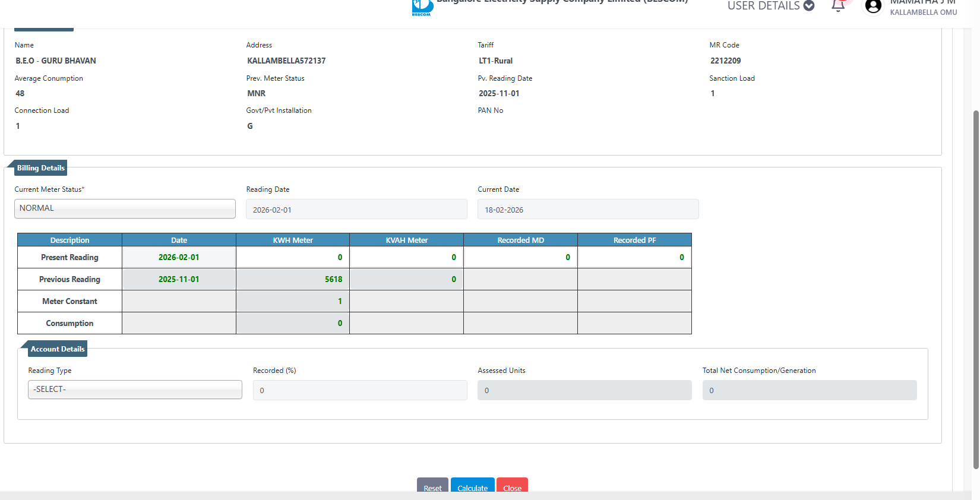980x500 pixels.
Task: Click the BESCOM logo icon
Action: point(422,7)
